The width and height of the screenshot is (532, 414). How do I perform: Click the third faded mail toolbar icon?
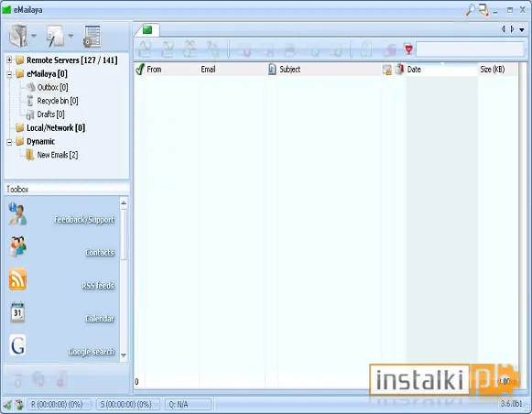(190, 49)
